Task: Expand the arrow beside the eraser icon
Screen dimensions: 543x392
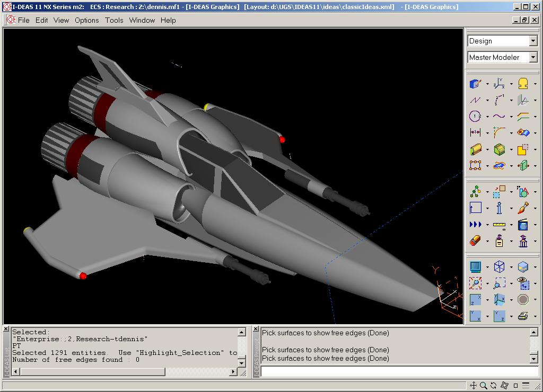Action: (x=487, y=242)
